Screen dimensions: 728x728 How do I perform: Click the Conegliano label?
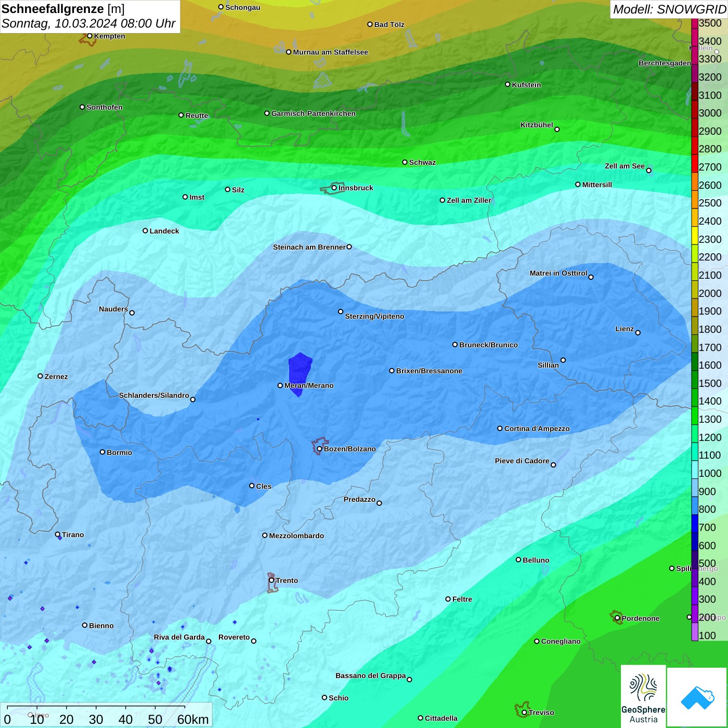[x=561, y=641]
